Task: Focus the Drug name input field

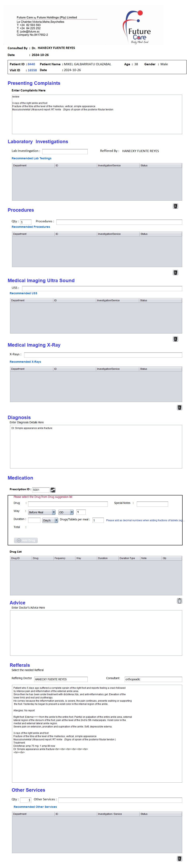Action: [x=68, y=504]
